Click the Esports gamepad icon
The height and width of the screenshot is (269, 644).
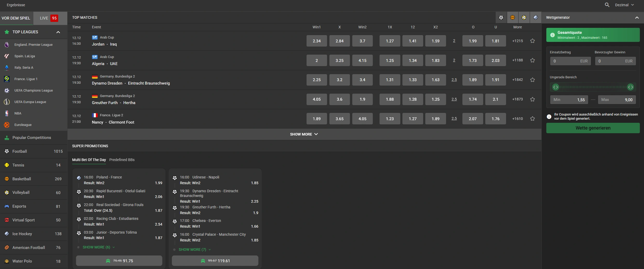7,206
